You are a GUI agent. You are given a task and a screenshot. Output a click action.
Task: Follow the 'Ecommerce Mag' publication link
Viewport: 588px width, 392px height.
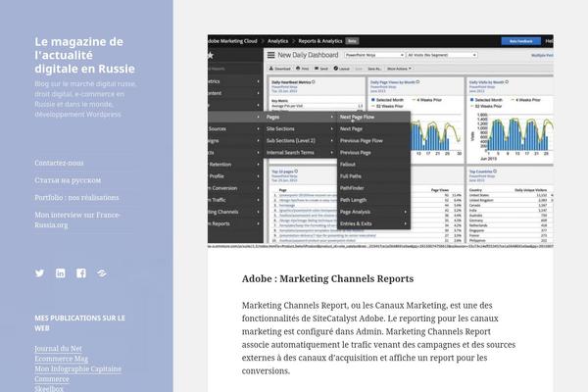click(x=62, y=359)
